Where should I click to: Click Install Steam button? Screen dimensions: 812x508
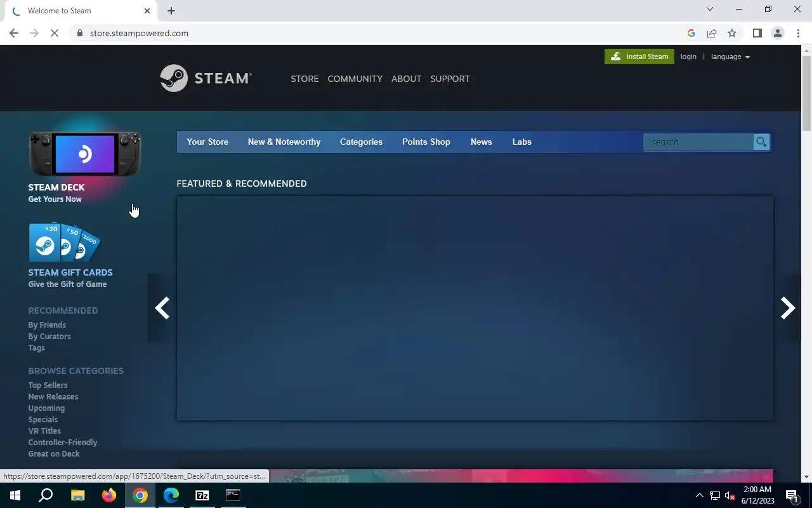click(x=639, y=57)
